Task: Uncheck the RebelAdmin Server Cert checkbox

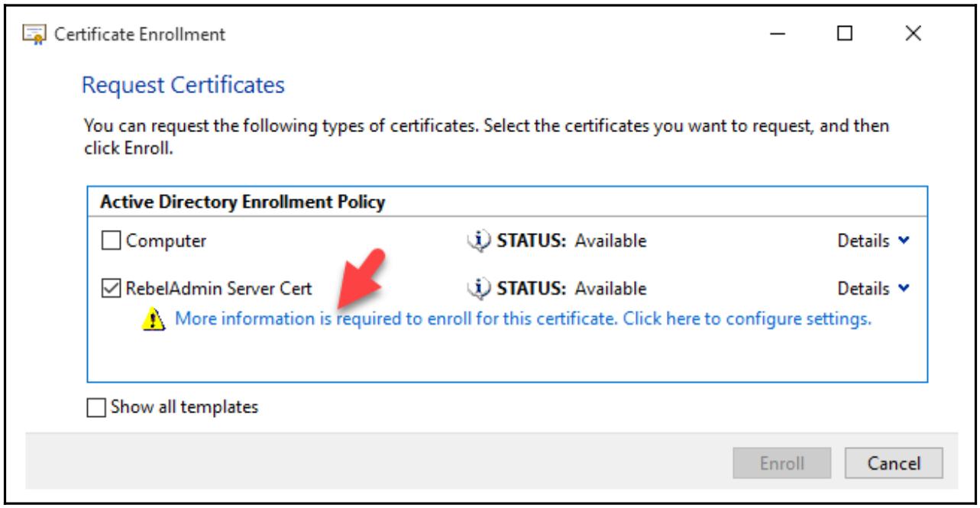Action: pyautogui.click(x=110, y=289)
